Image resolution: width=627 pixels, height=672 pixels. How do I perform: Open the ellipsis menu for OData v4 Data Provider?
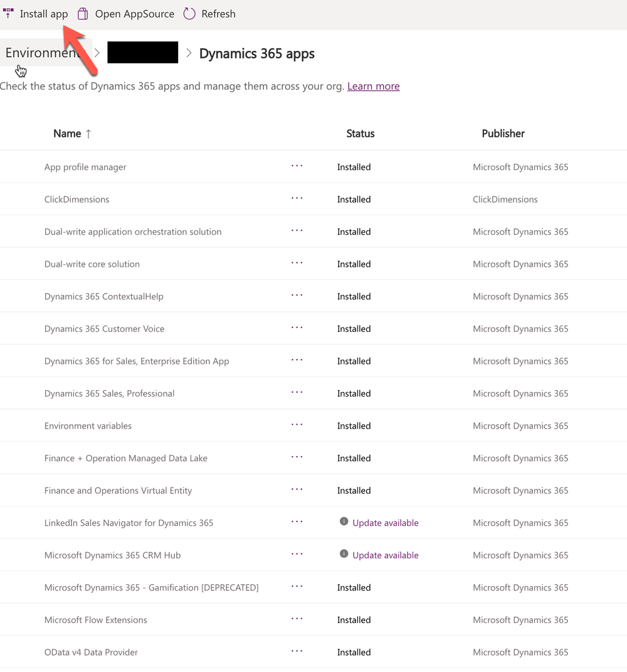pyautogui.click(x=297, y=651)
